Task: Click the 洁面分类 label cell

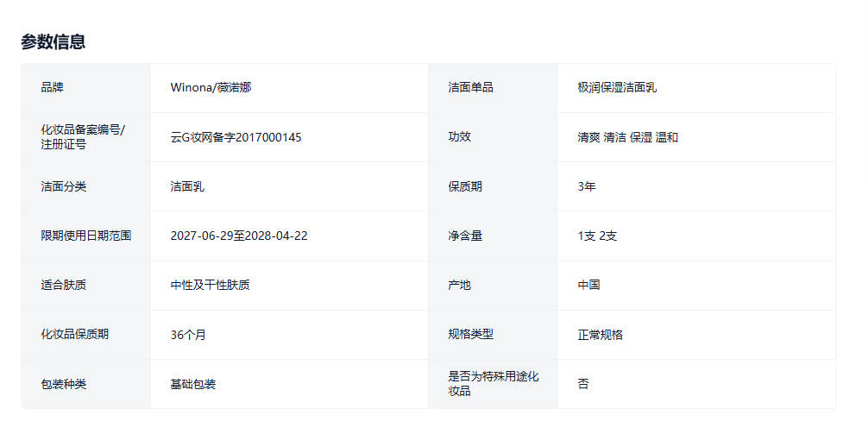Action: (x=64, y=186)
